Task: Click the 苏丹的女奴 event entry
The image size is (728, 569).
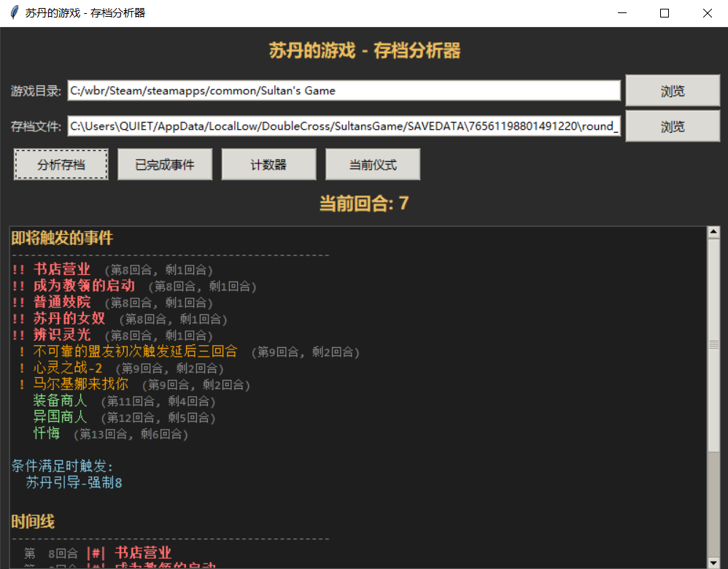Action: point(69,318)
